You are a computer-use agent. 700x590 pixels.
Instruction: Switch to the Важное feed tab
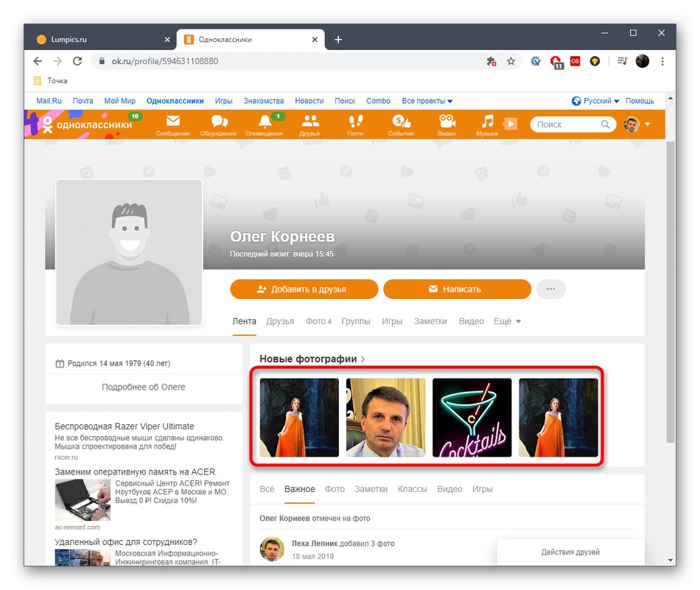tap(299, 488)
